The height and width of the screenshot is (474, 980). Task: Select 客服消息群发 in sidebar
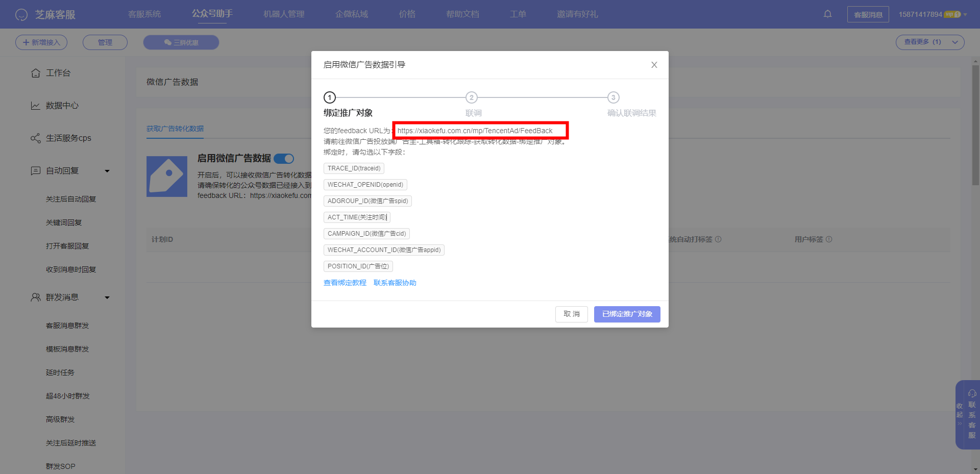tap(67, 326)
